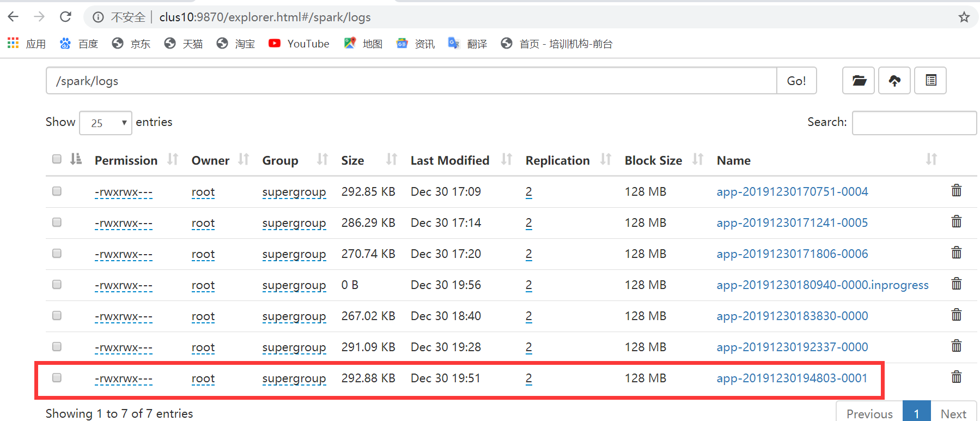The height and width of the screenshot is (421, 980).
Task: Check the box for app-20191230192337-0000
Action: [x=57, y=346]
